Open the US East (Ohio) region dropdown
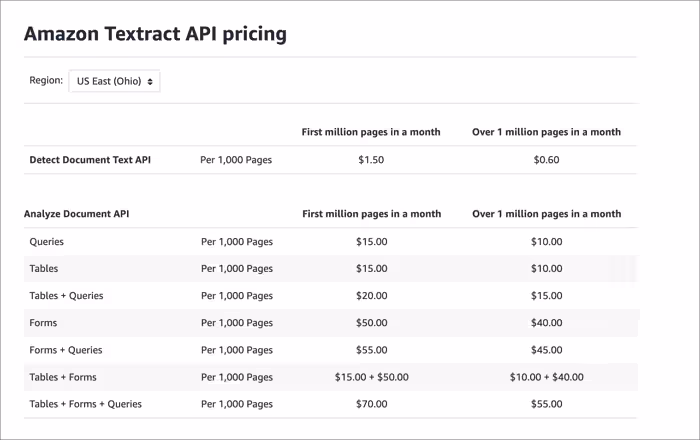Screen dimensions: 700x440 pos(113,81)
